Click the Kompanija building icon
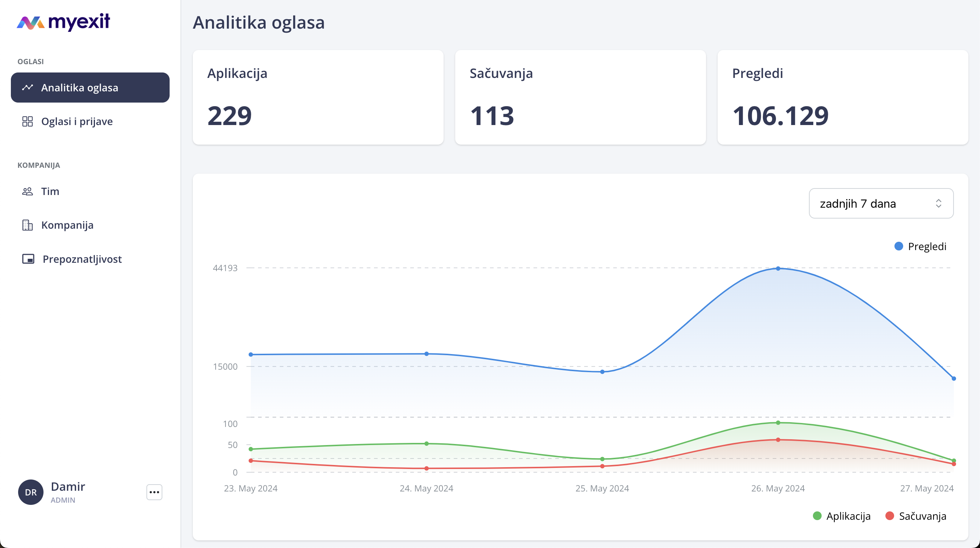Viewport: 980px width, 548px height. 28,225
